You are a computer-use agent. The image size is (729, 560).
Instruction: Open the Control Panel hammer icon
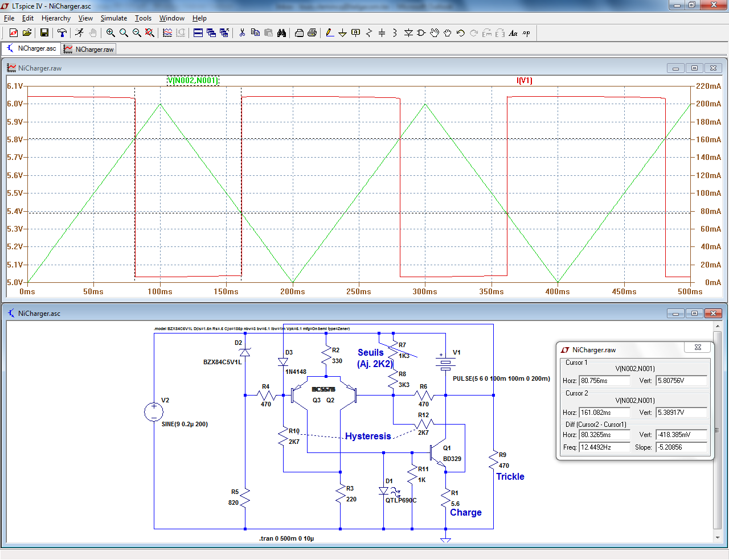pos(62,33)
